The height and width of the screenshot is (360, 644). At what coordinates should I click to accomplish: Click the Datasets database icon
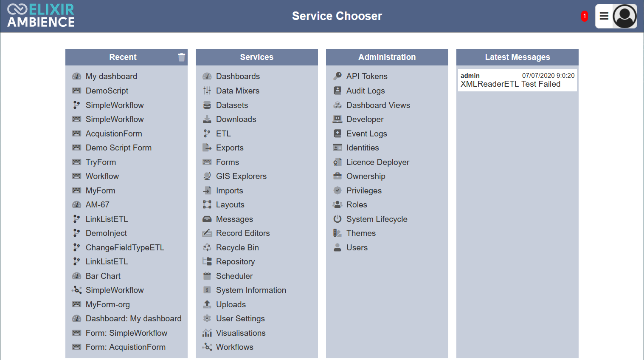(x=207, y=105)
